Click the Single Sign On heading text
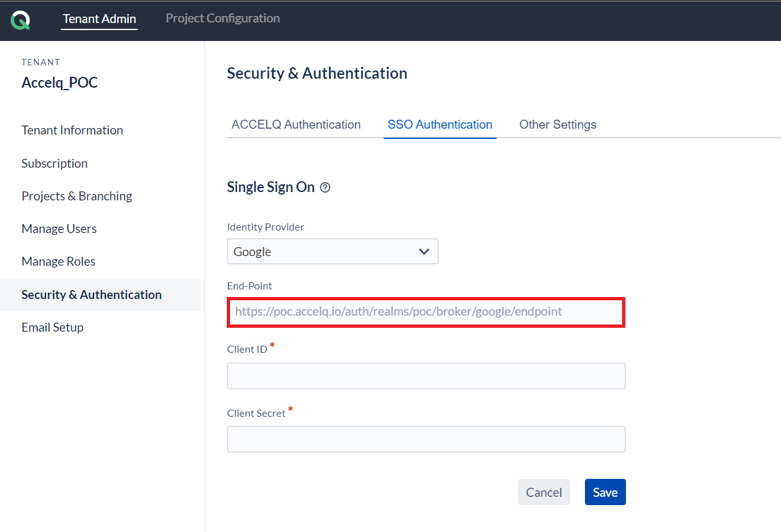This screenshot has height=532, width=781. [x=271, y=187]
